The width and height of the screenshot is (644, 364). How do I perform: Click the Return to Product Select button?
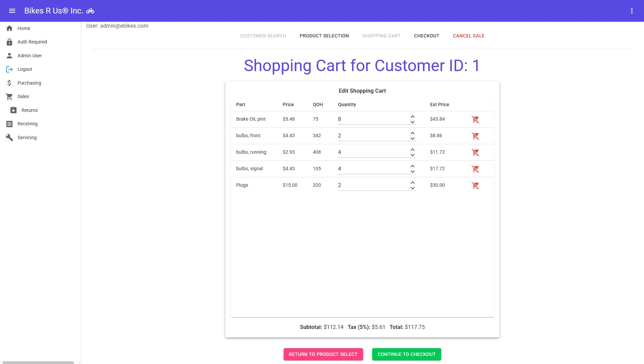[323, 354]
